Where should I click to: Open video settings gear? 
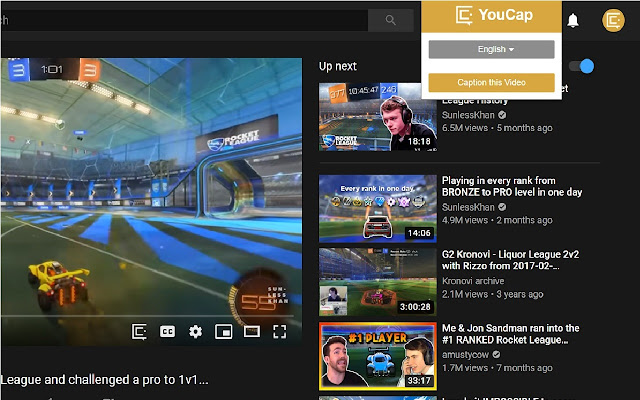click(196, 331)
